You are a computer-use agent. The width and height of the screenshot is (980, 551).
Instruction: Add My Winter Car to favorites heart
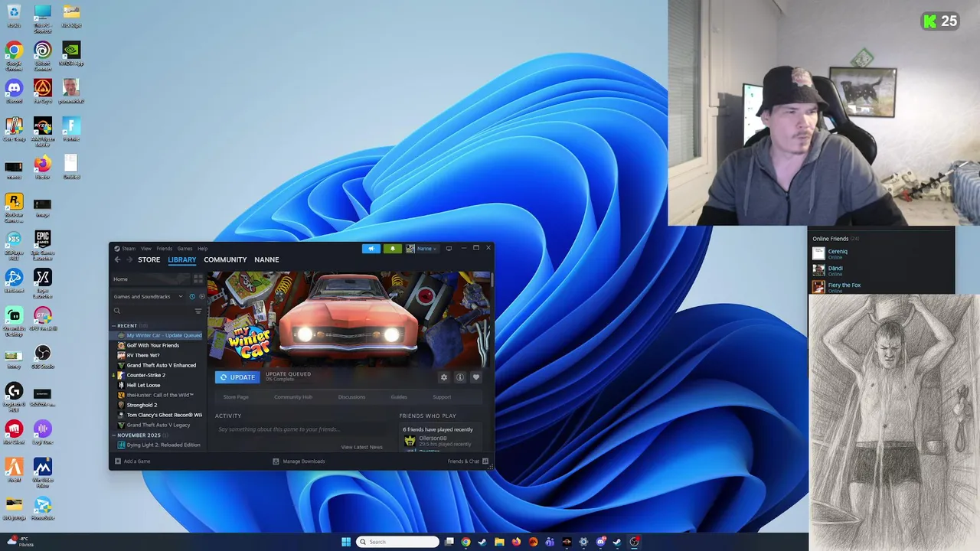(x=475, y=377)
